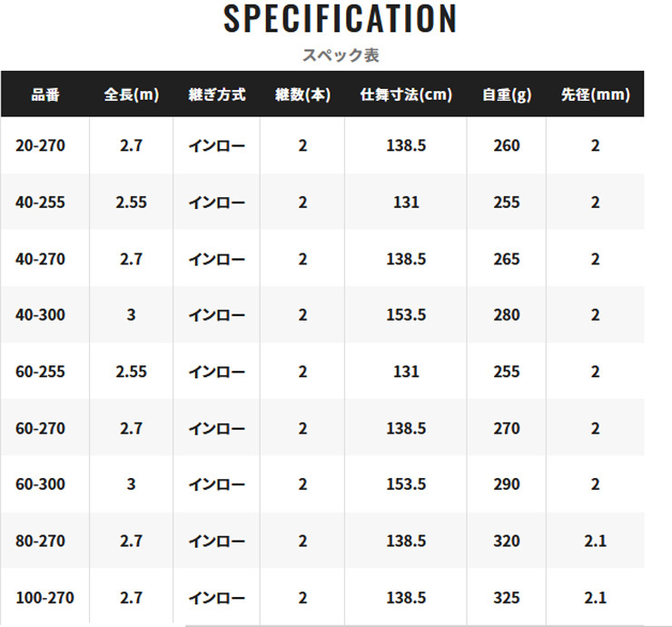Select the 153.5 closed length in 40-300 row
672x627 pixels.
pyautogui.click(x=406, y=314)
